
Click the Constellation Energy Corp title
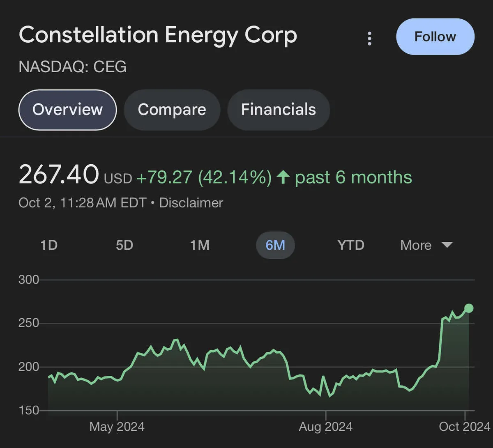tap(158, 35)
